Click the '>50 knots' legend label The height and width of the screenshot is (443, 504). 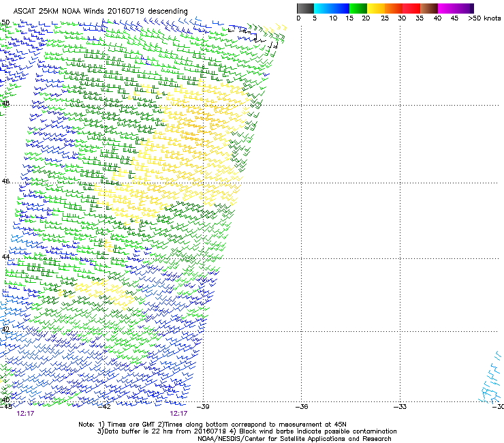(484, 18)
